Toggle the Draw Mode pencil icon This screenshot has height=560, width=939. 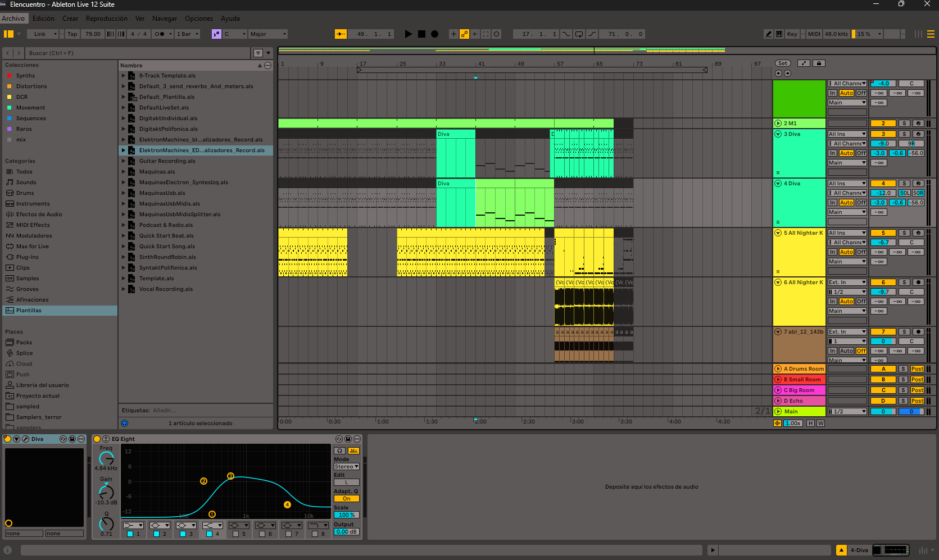click(x=768, y=34)
